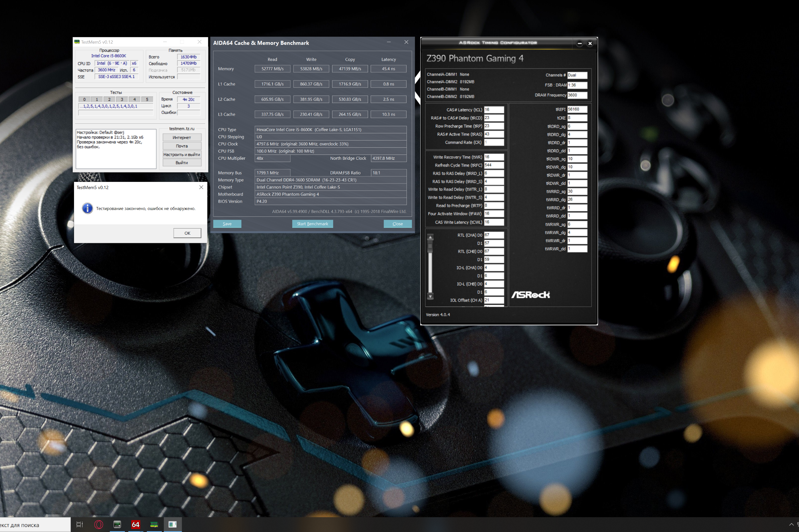
Task: Select test number 0 in Тесты row
Action: 84,99
